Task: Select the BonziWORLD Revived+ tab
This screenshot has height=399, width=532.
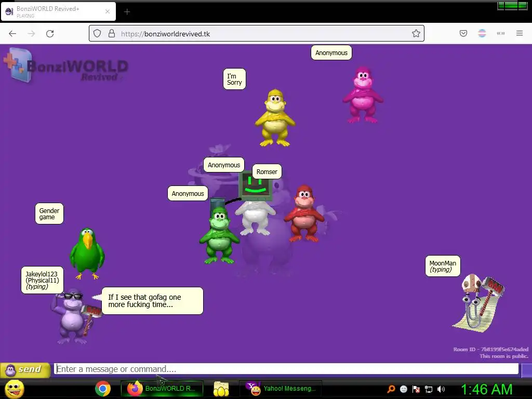Action: coord(58,11)
